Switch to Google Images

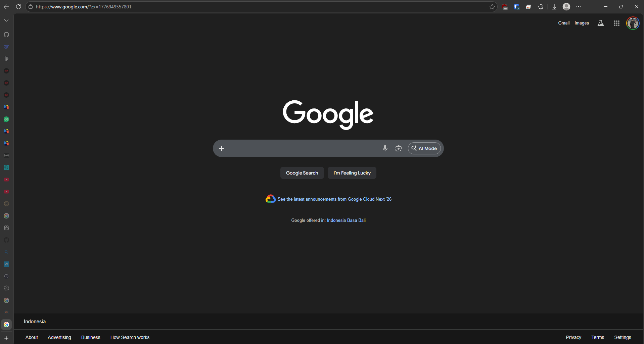click(582, 23)
